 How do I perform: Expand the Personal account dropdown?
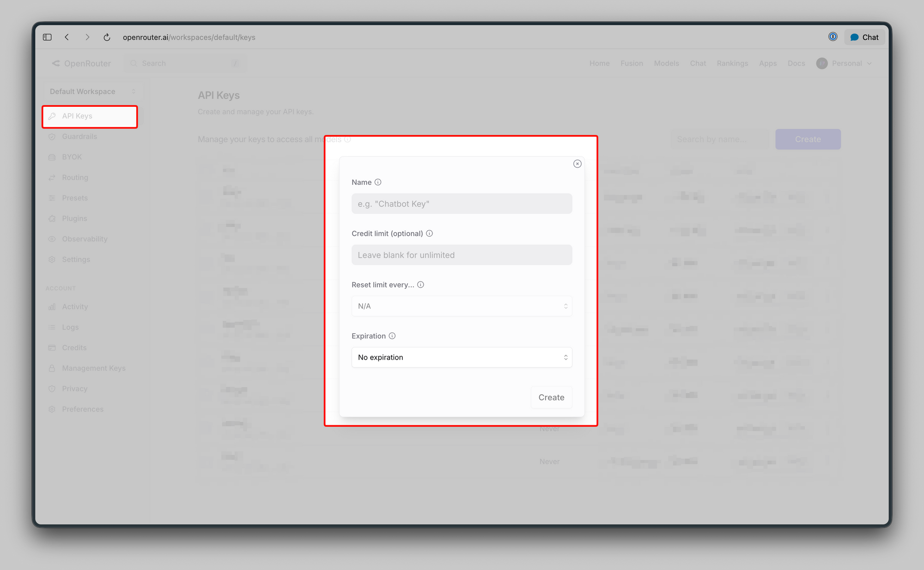point(844,63)
